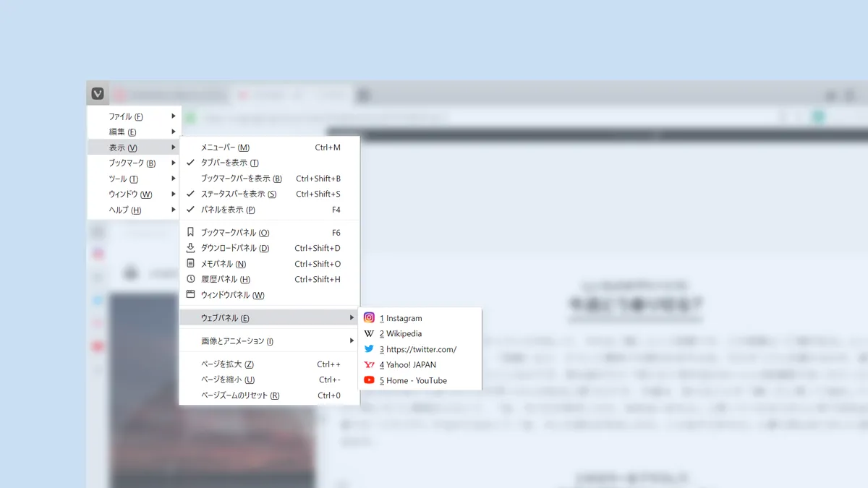Open 3 https://twitter.com/ web panel
Image resolution: width=868 pixels, height=488 pixels.
click(420, 349)
